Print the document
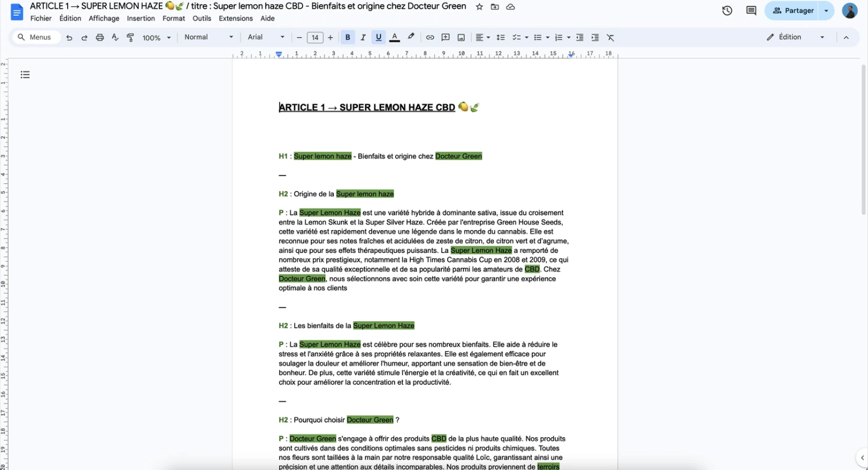 [100, 37]
